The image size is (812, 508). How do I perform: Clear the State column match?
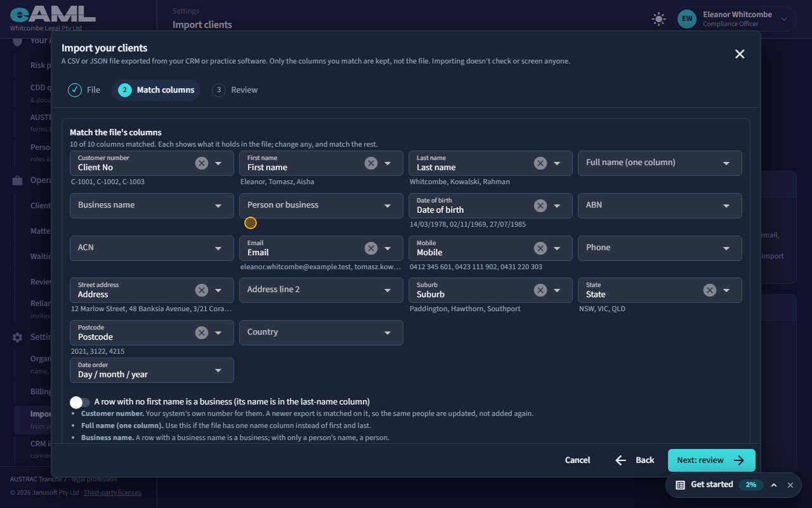[x=710, y=290]
